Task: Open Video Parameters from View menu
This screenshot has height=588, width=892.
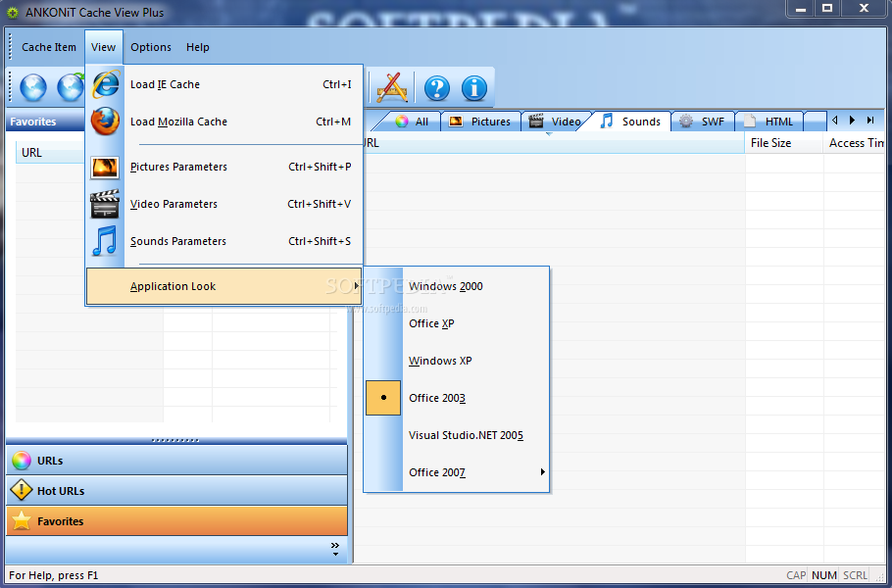Action: click(x=224, y=204)
